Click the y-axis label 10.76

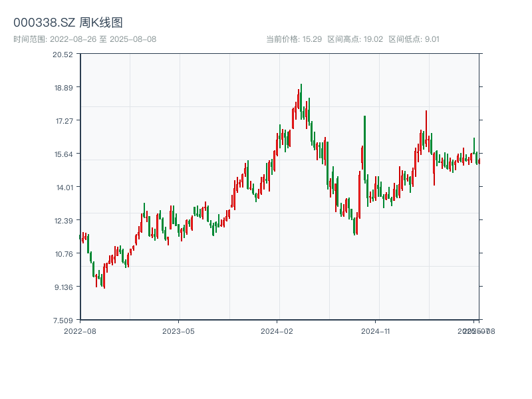point(64,254)
